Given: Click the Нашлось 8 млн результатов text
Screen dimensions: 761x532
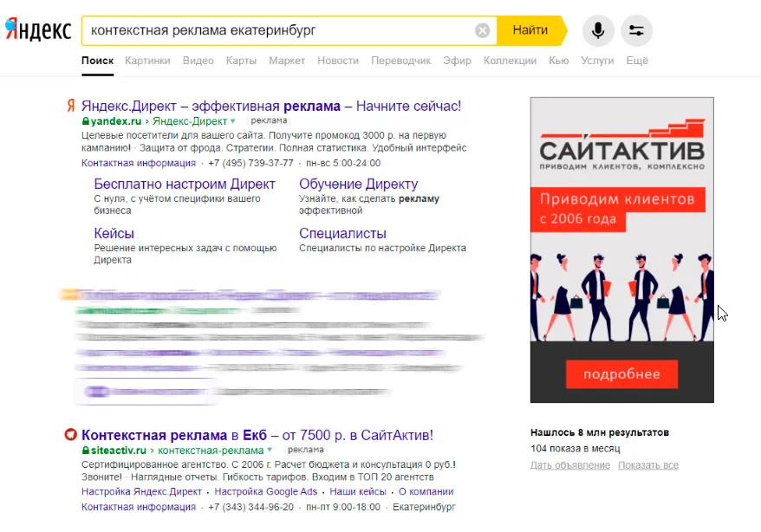Looking at the screenshot, I should [600, 432].
